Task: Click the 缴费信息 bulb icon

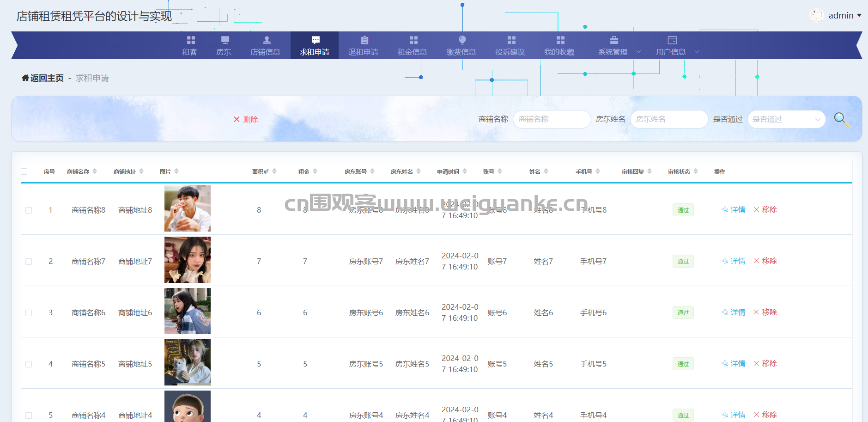Action: pyautogui.click(x=462, y=40)
